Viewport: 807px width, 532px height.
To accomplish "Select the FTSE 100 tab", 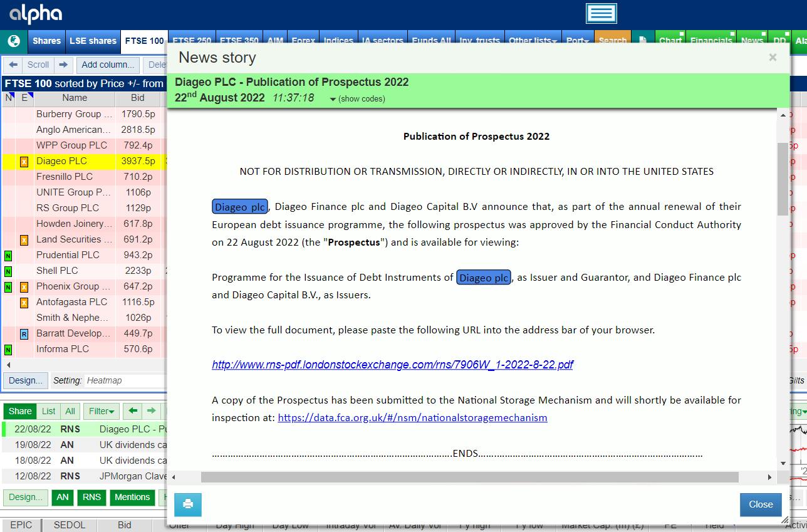I will coord(144,41).
